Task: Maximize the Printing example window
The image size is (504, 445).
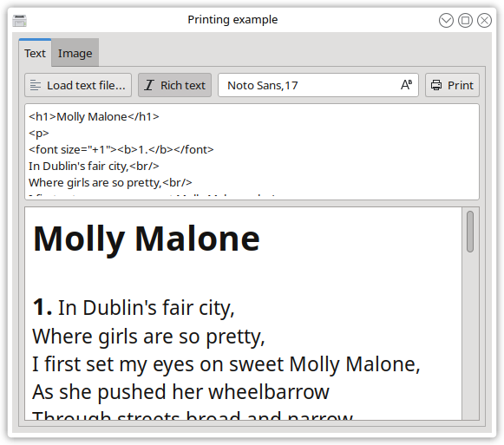Action: pos(465,21)
